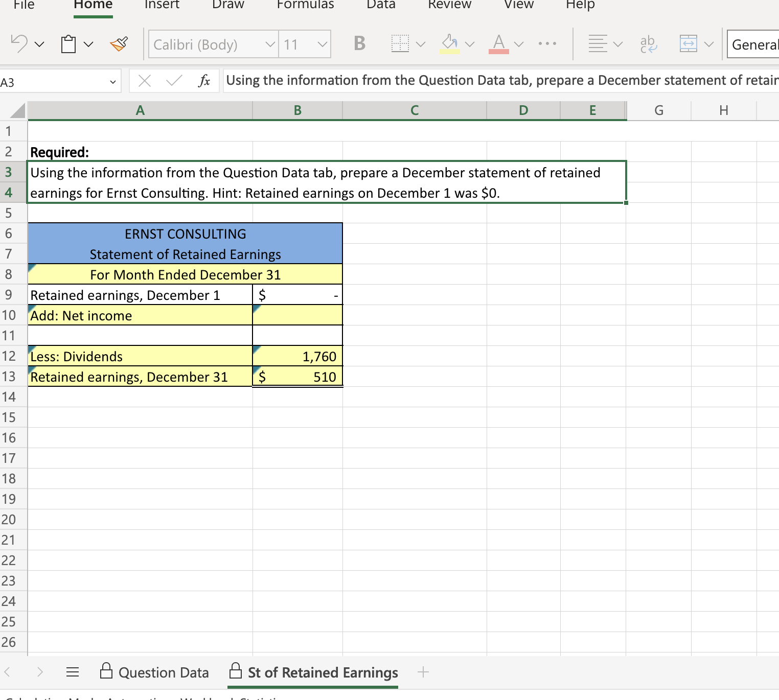Screen dimensions: 779x700
Task: Confirm entry with the checkmark button
Action: (174, 80)
